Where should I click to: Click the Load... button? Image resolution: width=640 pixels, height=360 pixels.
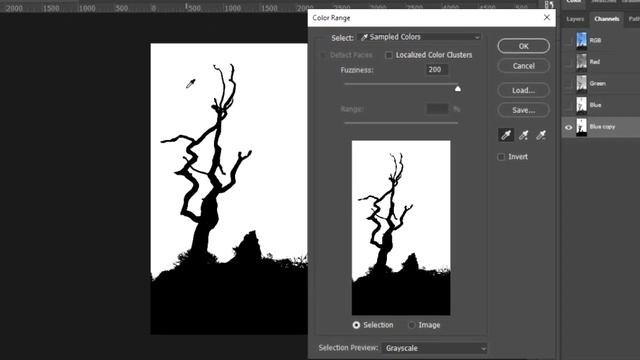(x=524, y=91)
